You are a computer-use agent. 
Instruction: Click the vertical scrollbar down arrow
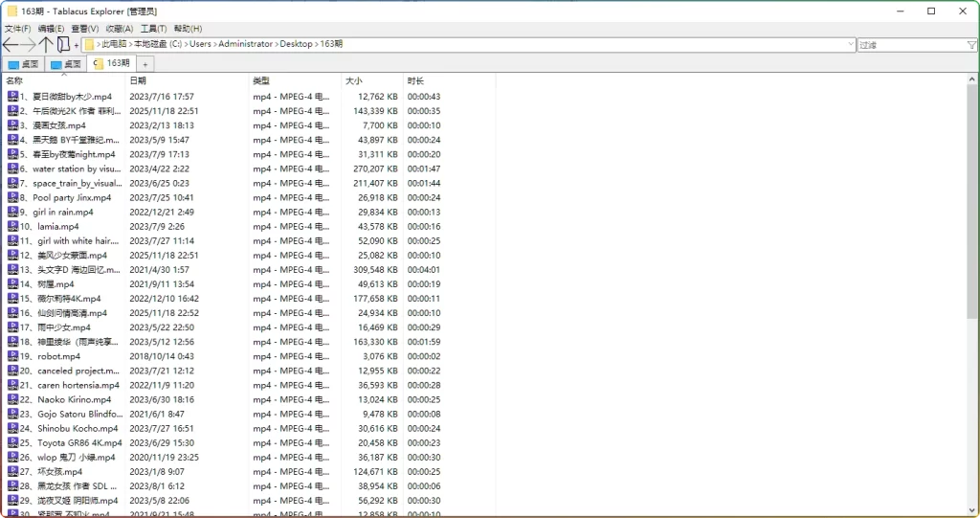(x=973, y=510)
